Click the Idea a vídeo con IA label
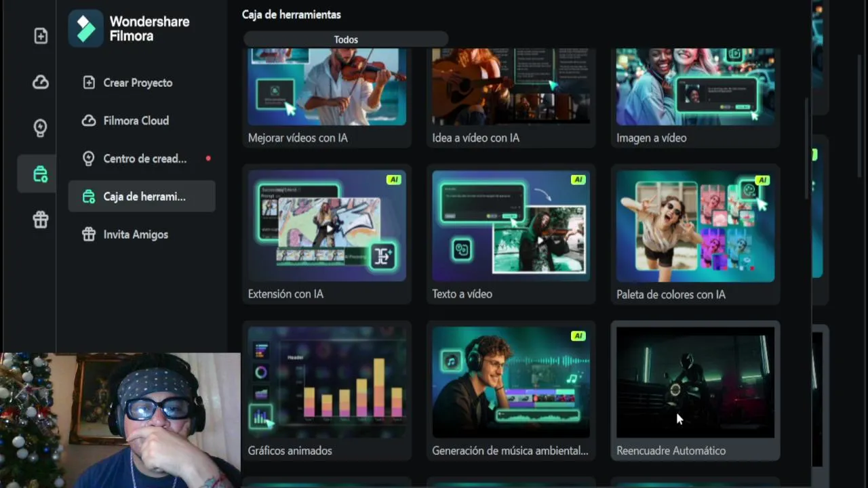The height and width of the screenshot is (488, 868). 476,138
